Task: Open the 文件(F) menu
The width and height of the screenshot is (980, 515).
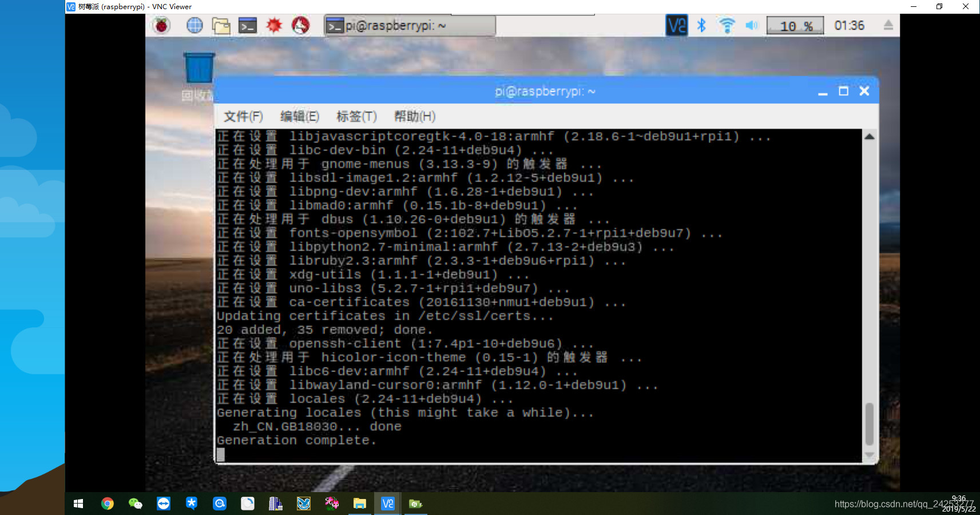Action: 243,117
